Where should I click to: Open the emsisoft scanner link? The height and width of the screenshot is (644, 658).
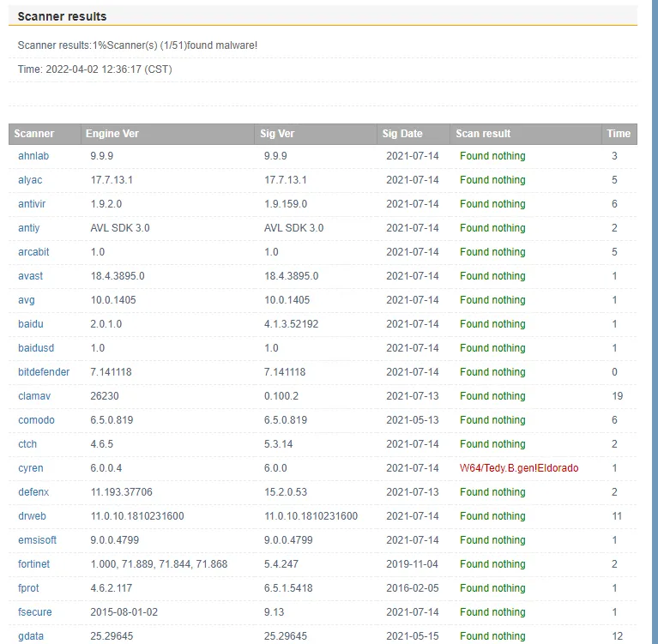37,540
